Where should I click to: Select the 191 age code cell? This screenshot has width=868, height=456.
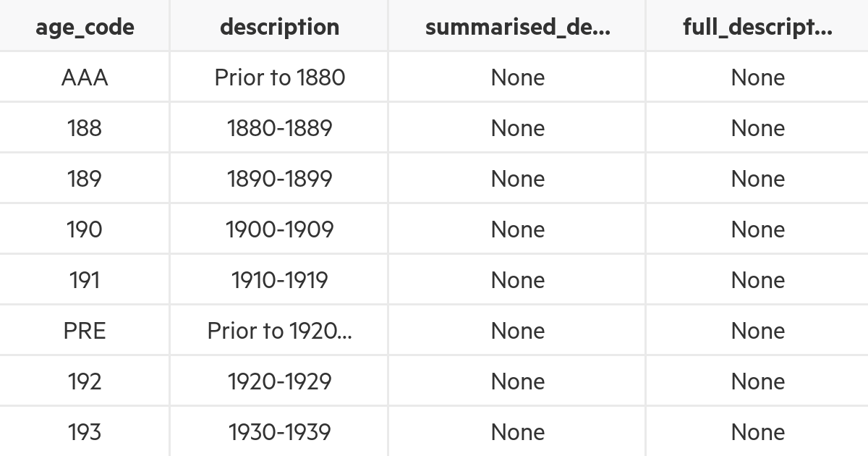pos(85,280)
